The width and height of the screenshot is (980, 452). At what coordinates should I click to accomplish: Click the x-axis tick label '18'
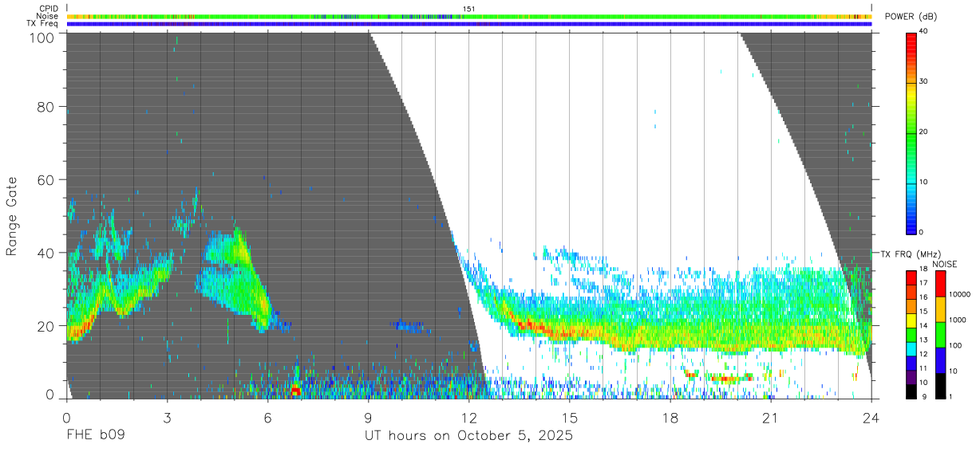pyautogui.click(x=670, y=416)
